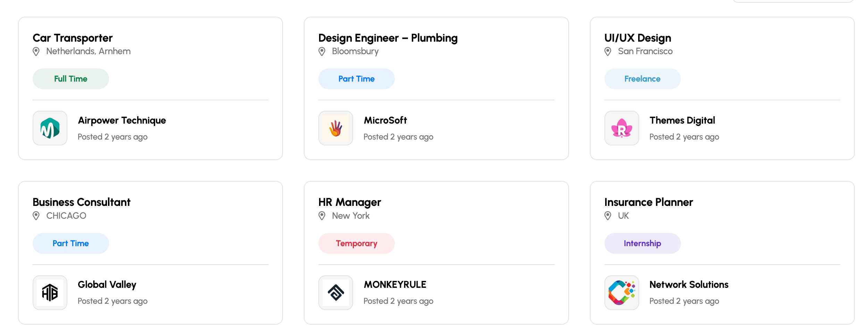Open the Car Transporter job listing

73,38
